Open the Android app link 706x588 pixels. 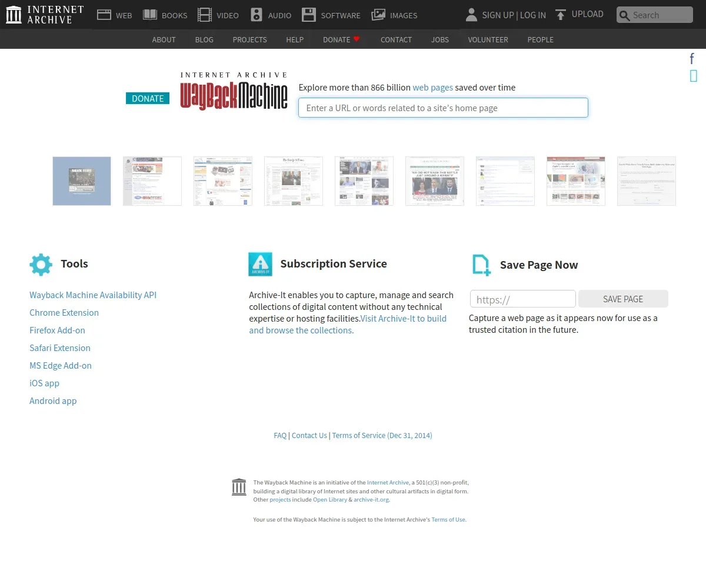(53, 401)
